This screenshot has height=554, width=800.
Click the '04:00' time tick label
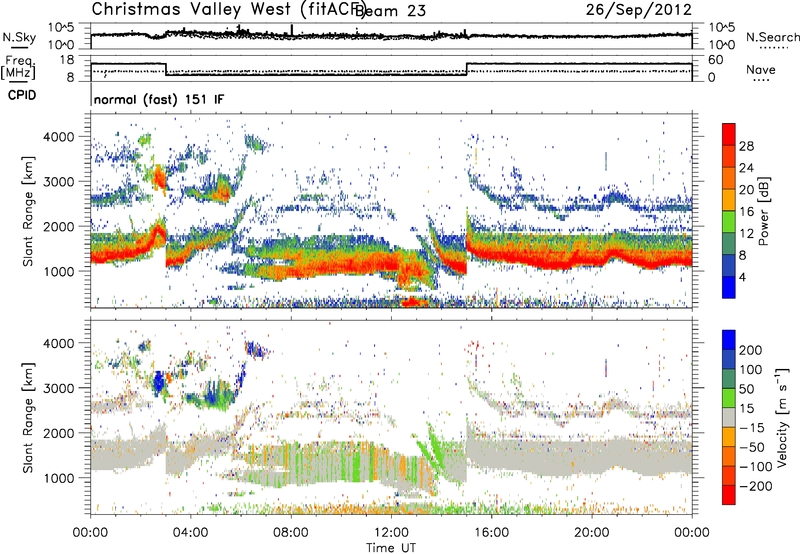click(191, 533)
